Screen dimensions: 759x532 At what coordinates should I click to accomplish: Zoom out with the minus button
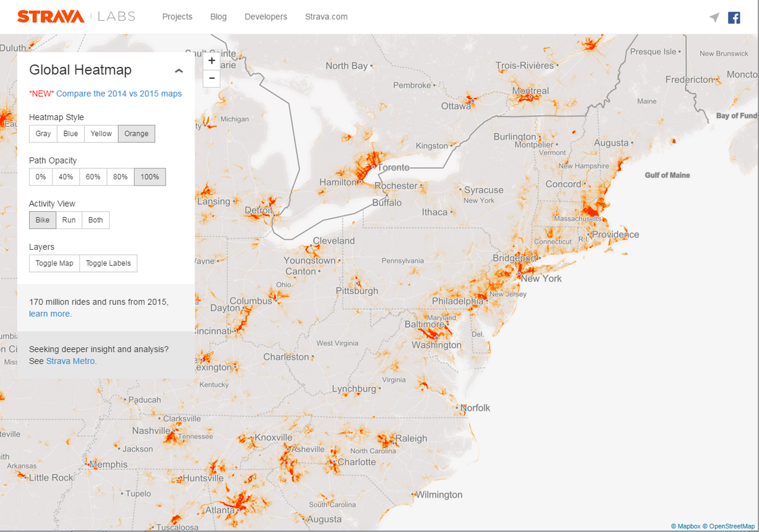click(x=212, y=78)
